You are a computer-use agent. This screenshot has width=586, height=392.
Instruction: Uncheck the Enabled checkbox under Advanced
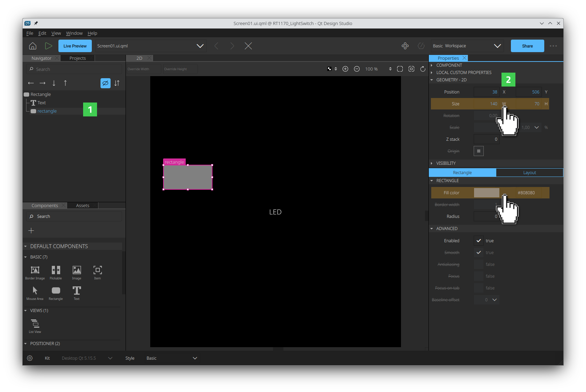tap(478, 240)
